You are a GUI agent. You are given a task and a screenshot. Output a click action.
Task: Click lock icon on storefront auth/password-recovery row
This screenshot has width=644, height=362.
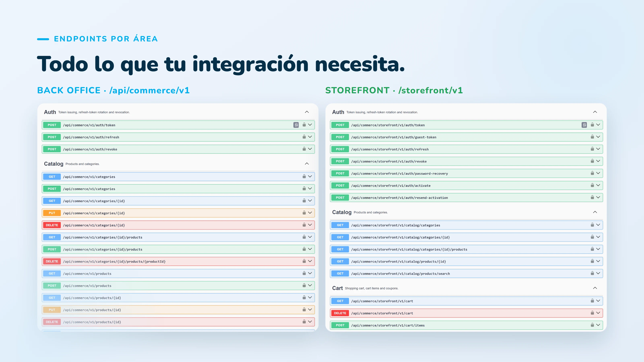coord(592,173)
